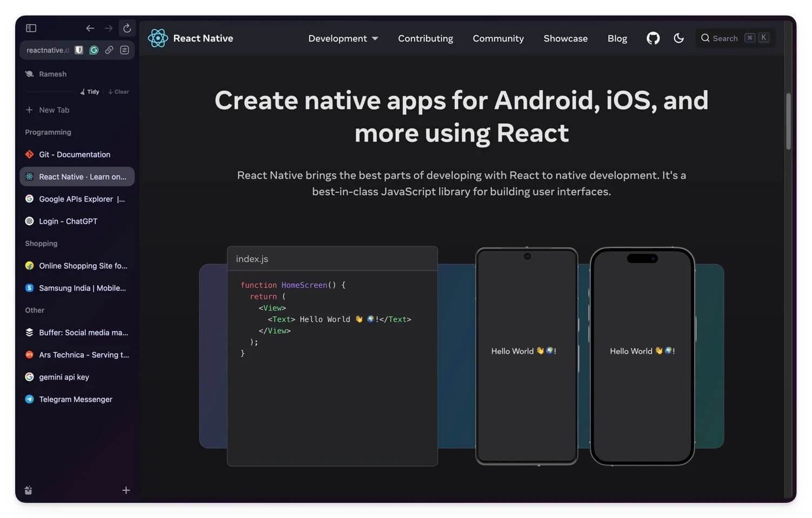This screenshot has width=812, height=518.
Task: Click the plus icon at sidebar bottom
Action: point(126,490)
